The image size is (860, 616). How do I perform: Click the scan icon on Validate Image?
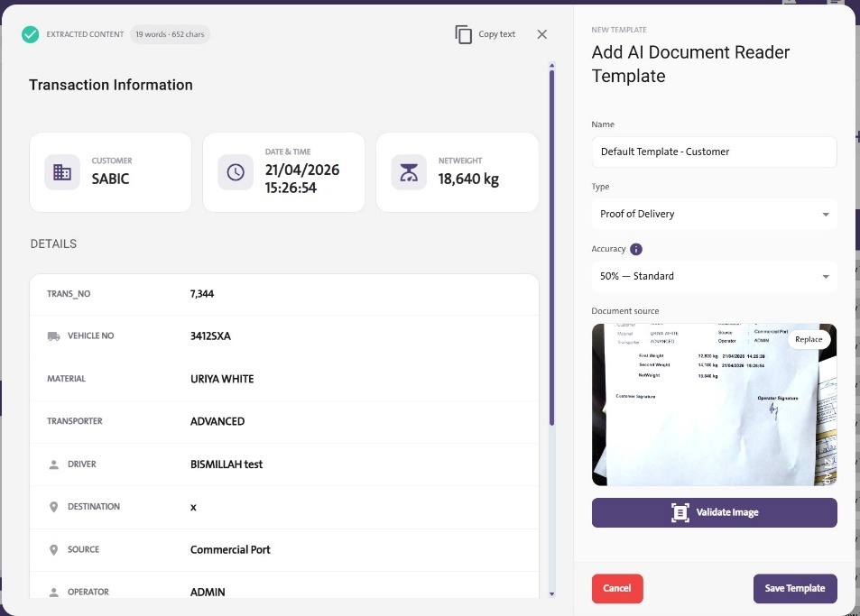click(x=680, y=512)
